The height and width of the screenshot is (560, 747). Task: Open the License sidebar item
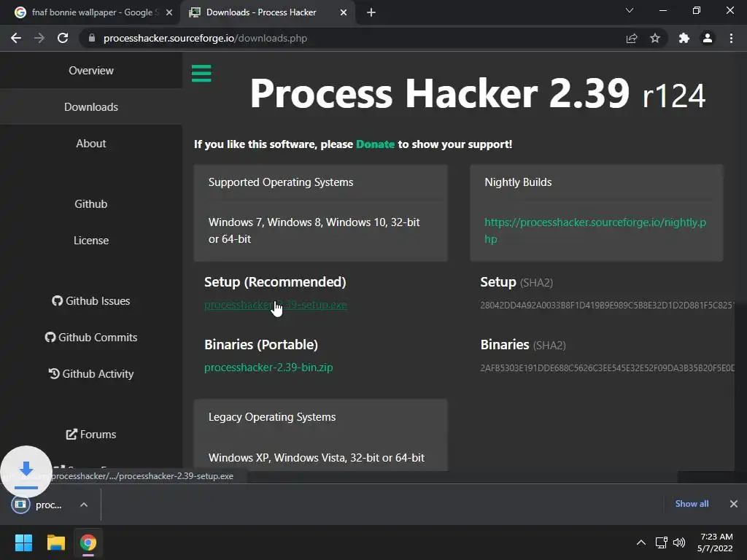pos(91,241)
